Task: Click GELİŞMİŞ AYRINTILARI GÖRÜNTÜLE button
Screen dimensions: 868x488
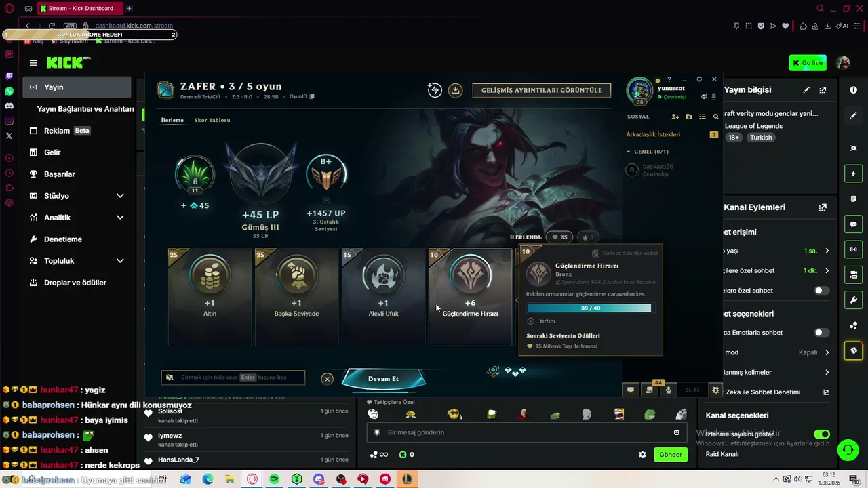Action: click(x=542, y=90)
